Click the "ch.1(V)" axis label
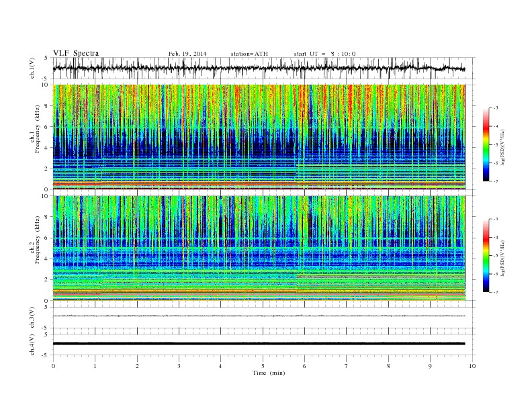The height and width of the screenshot is (411, 532). 32,68
